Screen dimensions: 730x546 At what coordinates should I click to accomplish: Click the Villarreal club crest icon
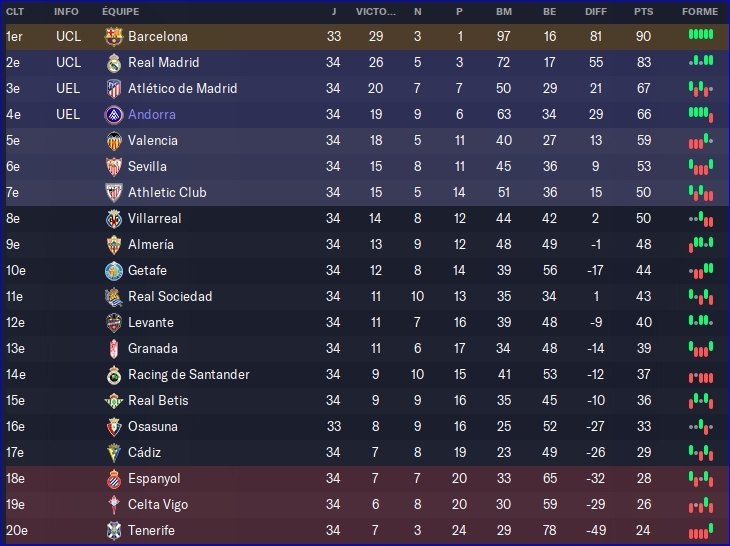[113, 218]
